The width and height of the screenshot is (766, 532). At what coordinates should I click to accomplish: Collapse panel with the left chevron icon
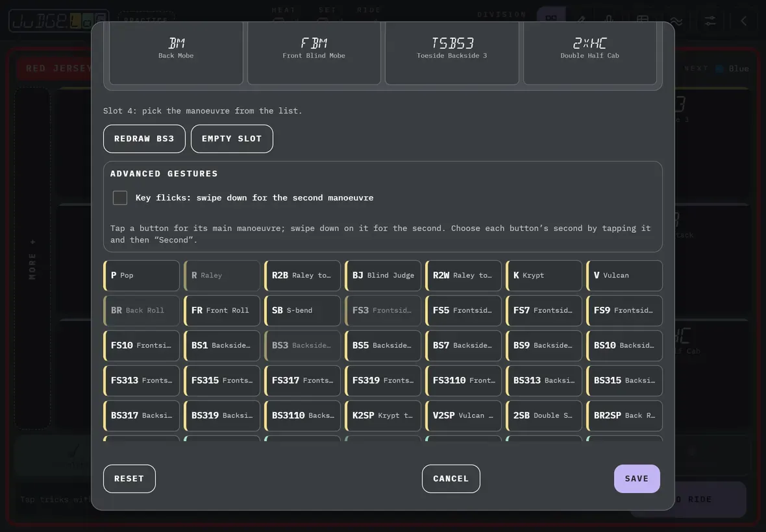[x=743, y=21]
